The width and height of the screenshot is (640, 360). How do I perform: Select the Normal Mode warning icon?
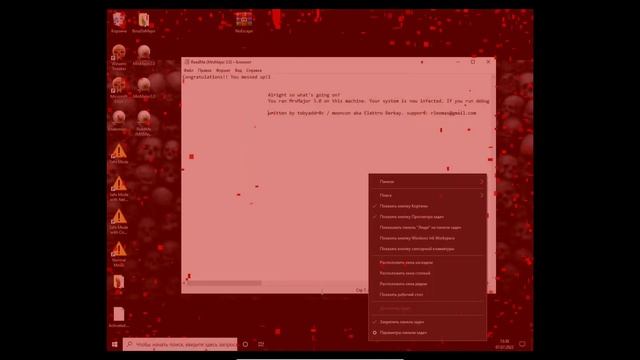coord(119,254)
